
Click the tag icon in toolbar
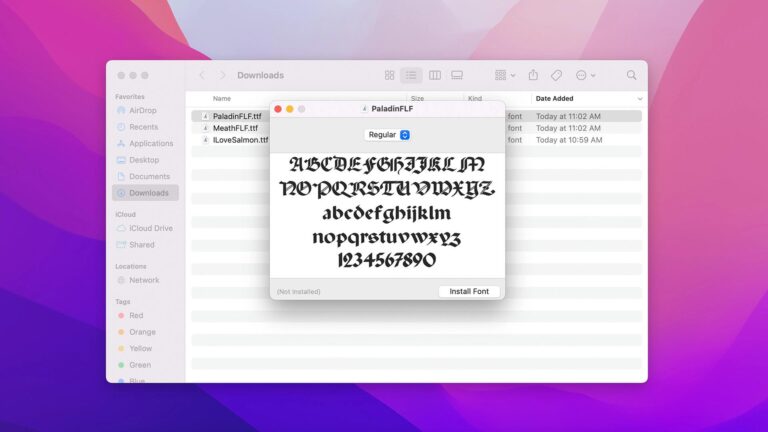pos(556,75)
